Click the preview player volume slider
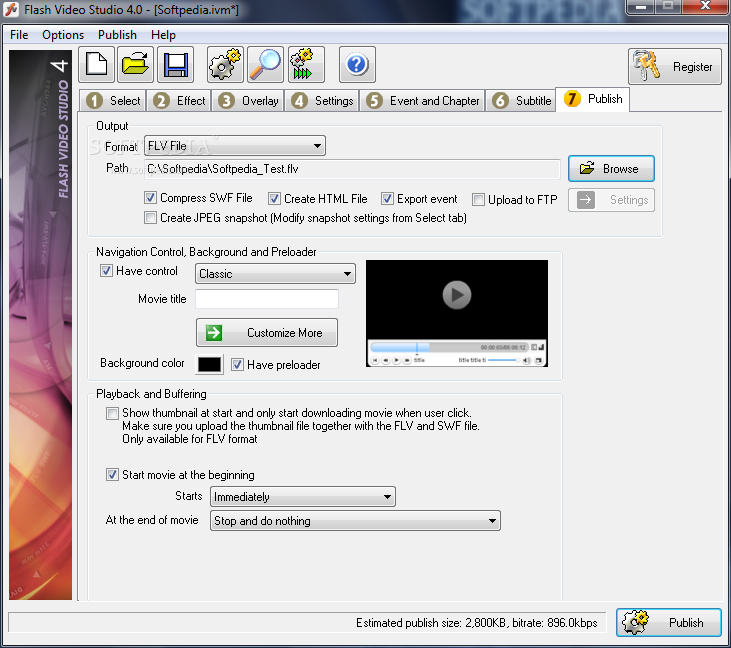 coord(503,360)
